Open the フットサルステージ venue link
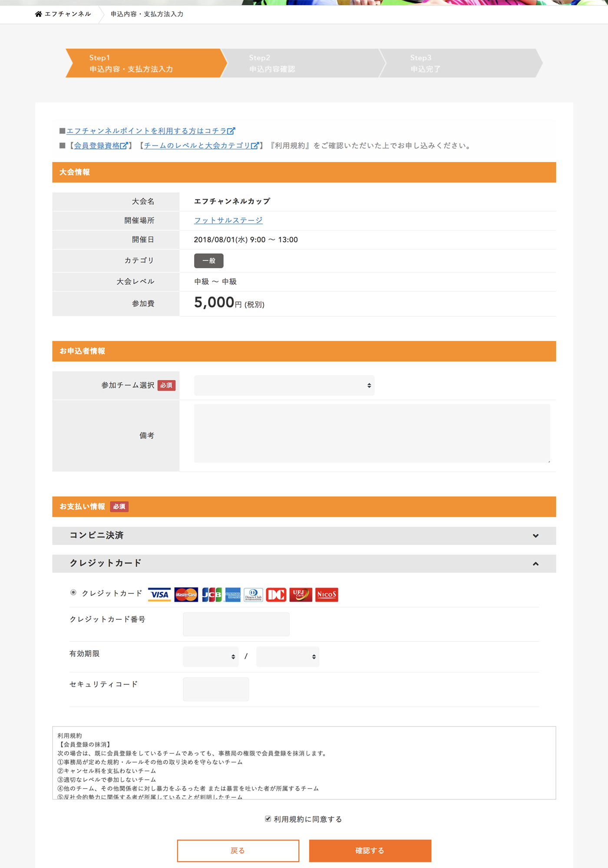608x868 pixels. coord(228,220)
